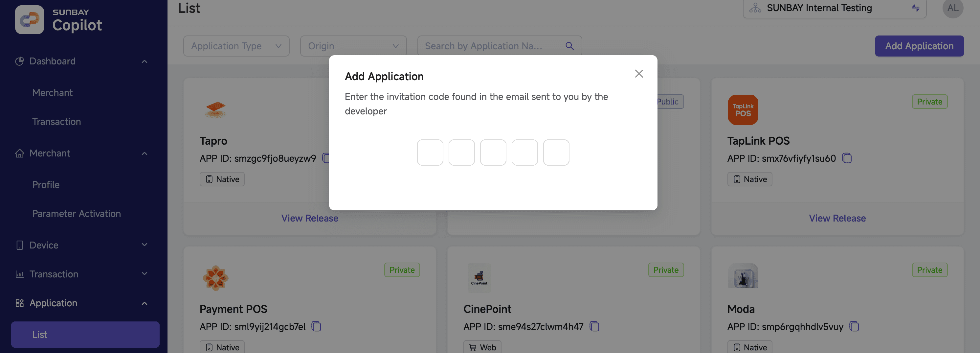
Task: Click the Native tag on Tapro card
Action: pos(222,179)
